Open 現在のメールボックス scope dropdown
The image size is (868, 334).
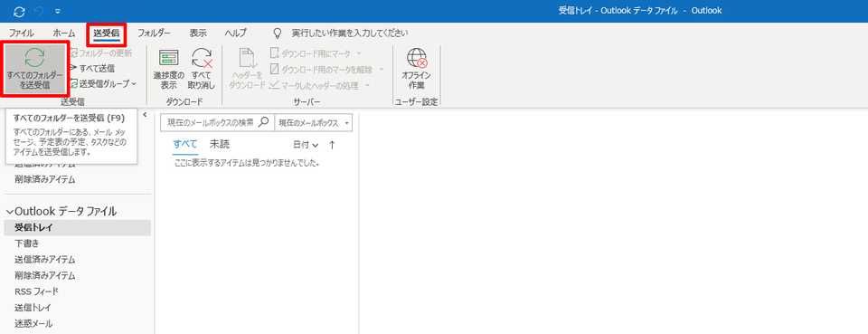(314, 122)
